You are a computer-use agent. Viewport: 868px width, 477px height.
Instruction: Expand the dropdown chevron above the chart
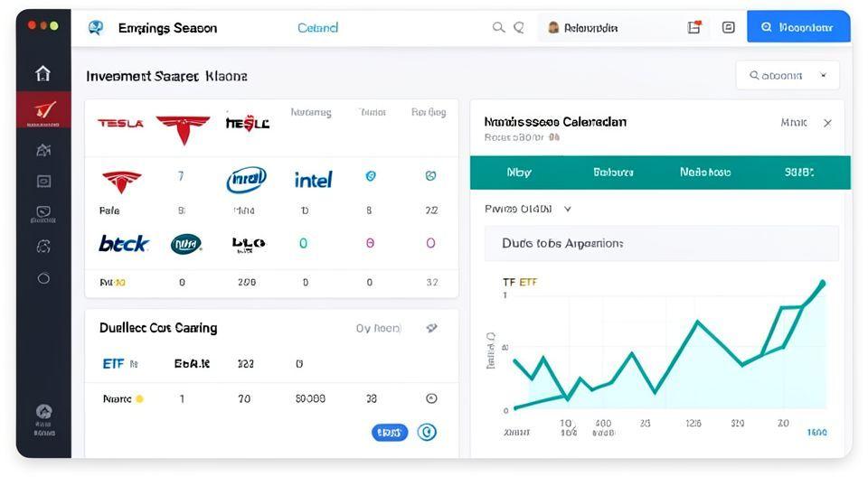click(x=568, y=209)
